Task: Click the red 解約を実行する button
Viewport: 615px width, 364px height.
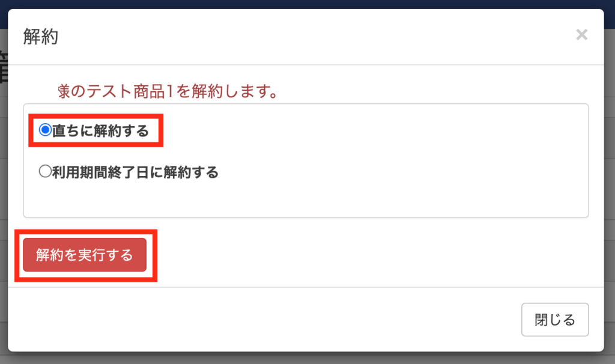Action: point(85,255)
